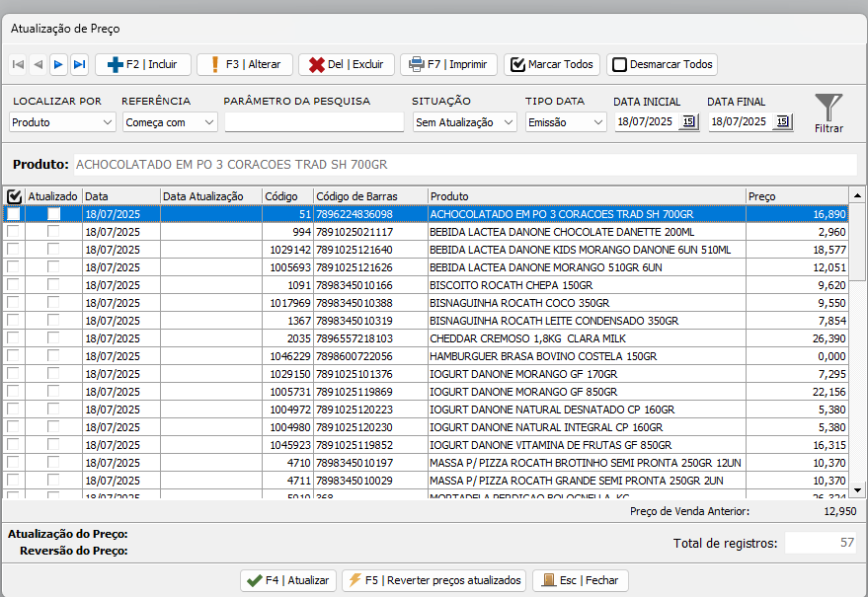Click F5 Reverter preços atualizados
Viewport: 868px width, 597px height.
click(x=434, y=581)
